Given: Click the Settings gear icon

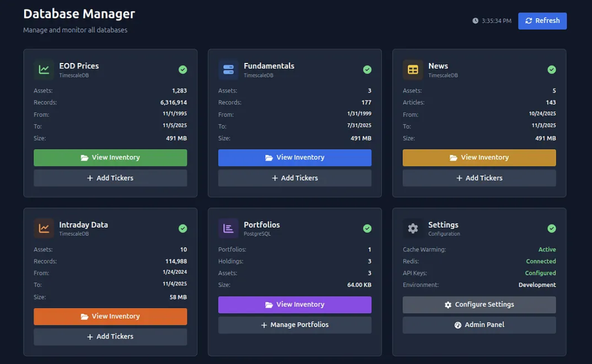Looking at the screenshot, I should coord(413,228).
